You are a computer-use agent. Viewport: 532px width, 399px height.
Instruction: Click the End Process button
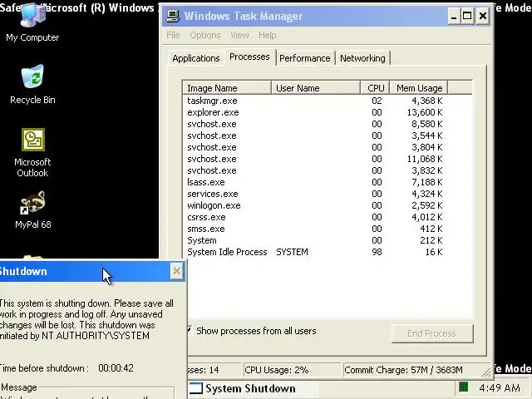coord(432,333)
